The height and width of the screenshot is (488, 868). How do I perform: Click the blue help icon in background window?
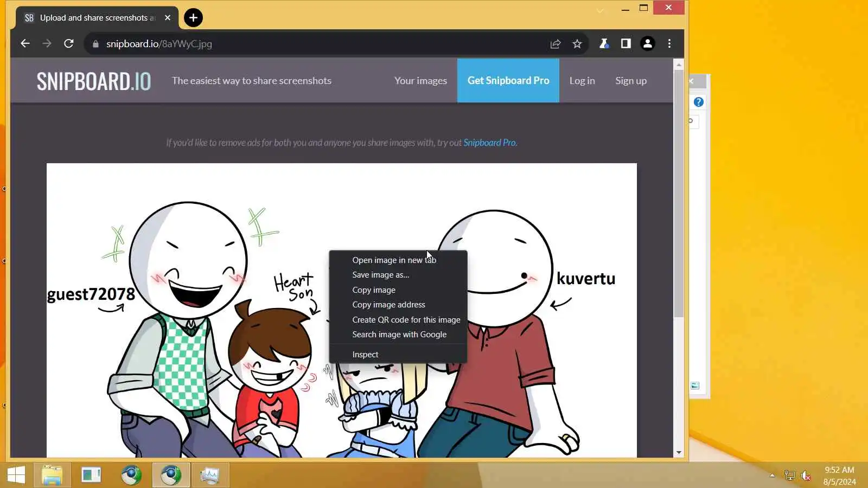tap(699, 102)
